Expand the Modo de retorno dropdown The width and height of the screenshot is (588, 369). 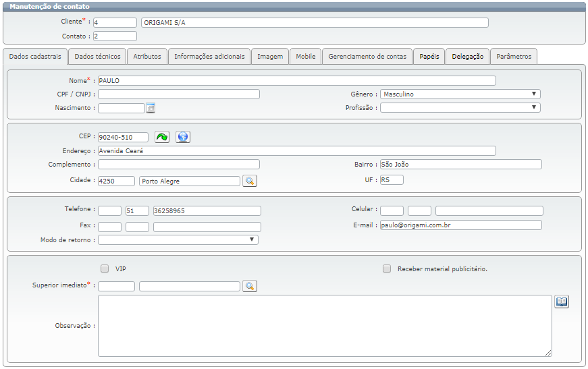pyautogui.click(x=178, y=239)
